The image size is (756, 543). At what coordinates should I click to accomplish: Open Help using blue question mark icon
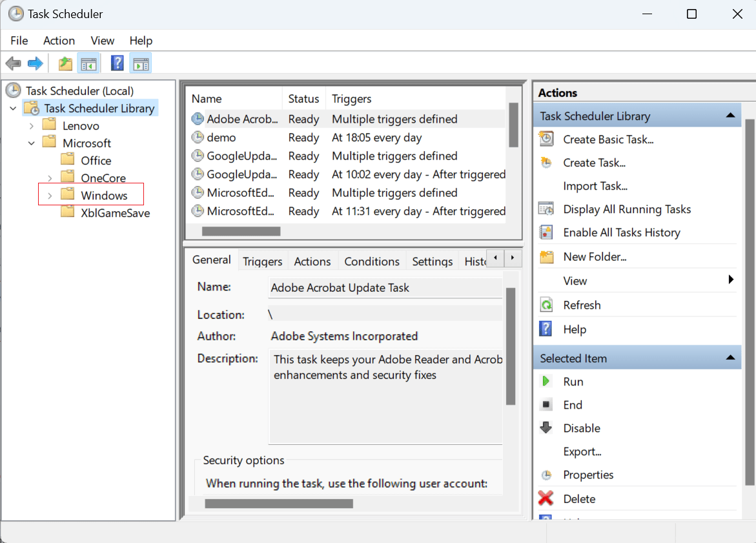[546, 329]
